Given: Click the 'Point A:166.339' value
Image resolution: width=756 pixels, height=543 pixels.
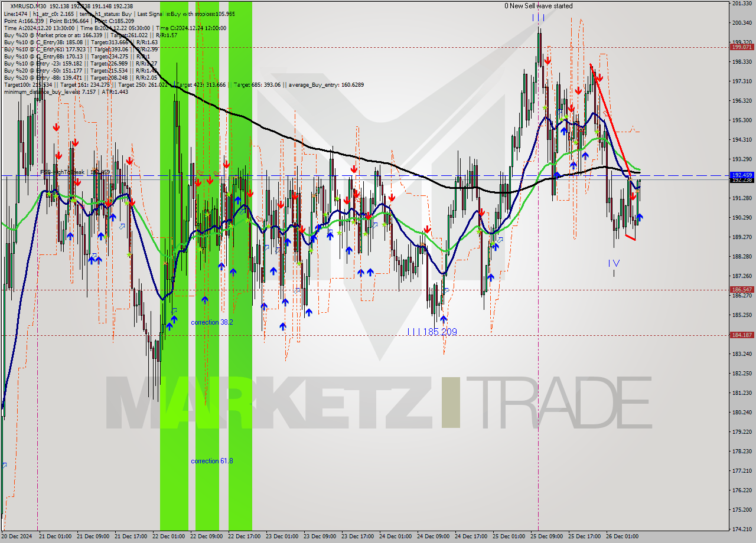Looking at the screenshot, I should tap(24, 21).
